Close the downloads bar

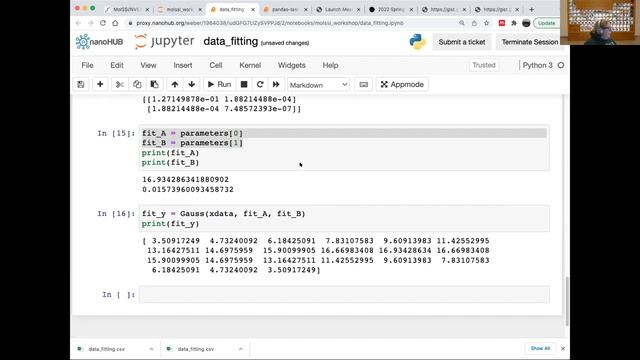coord(563,349)
